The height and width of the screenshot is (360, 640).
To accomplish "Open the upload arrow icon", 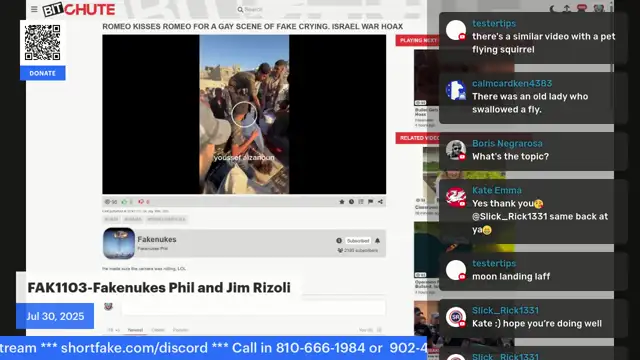I will point(567,9).
